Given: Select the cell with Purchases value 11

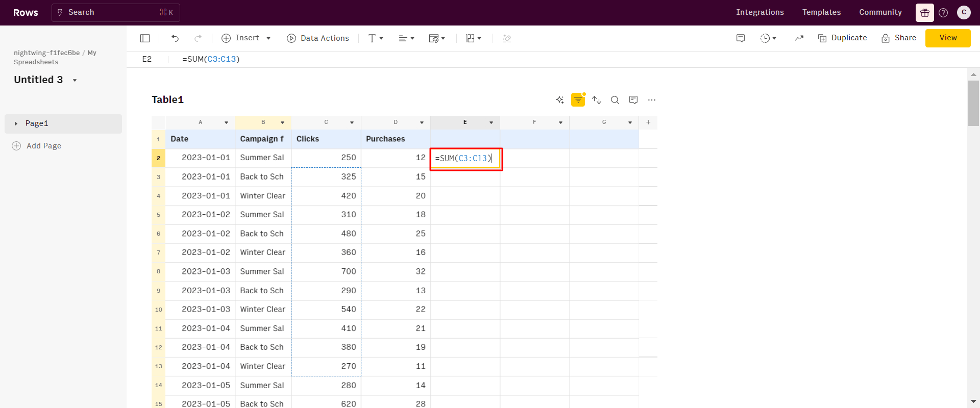Looking at the screenshot, I should point(396,366).
